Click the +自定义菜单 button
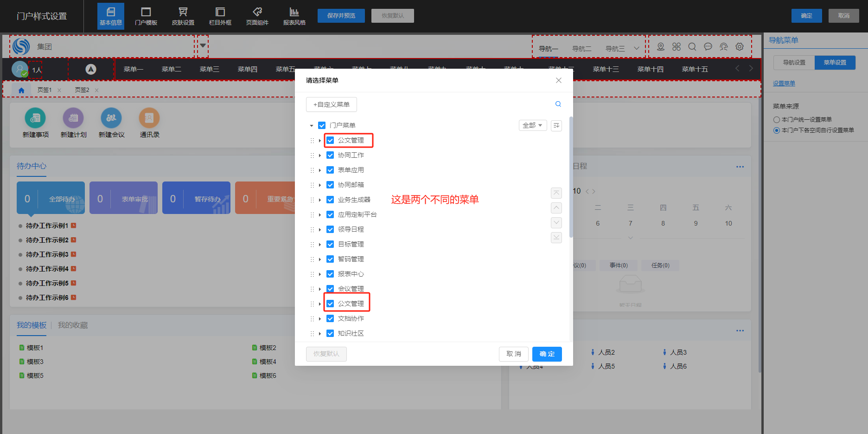Image resolution: width=868 pixels, height=434 pixels. click(x=331, y=104)
